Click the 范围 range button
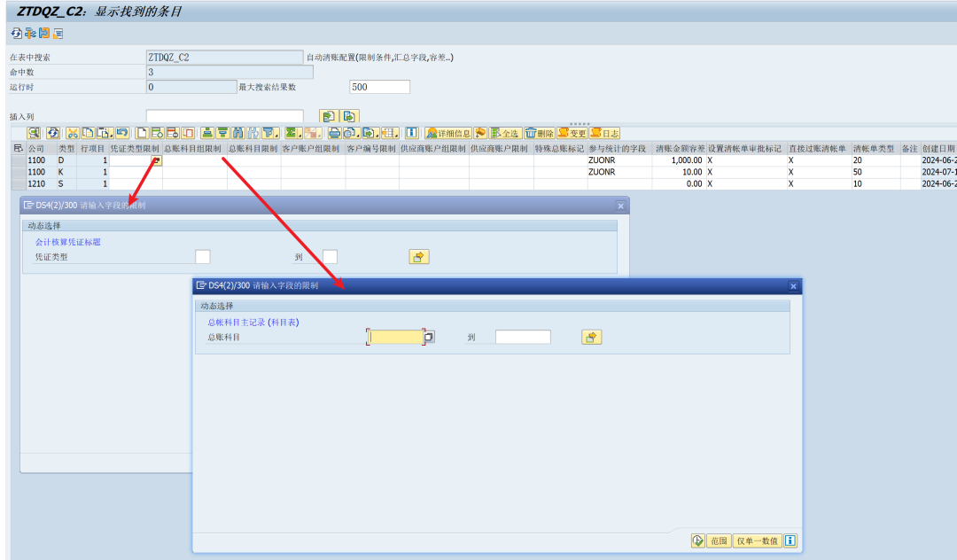 719,541
